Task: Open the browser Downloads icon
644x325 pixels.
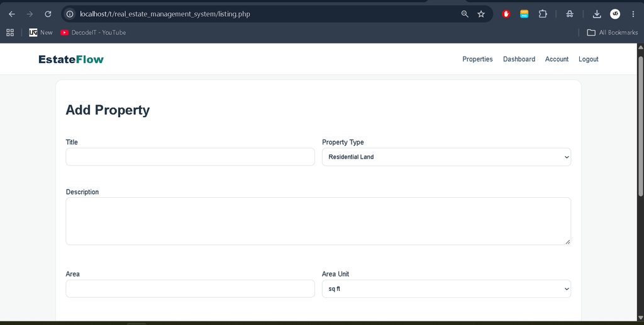Action: pos(597,14)
